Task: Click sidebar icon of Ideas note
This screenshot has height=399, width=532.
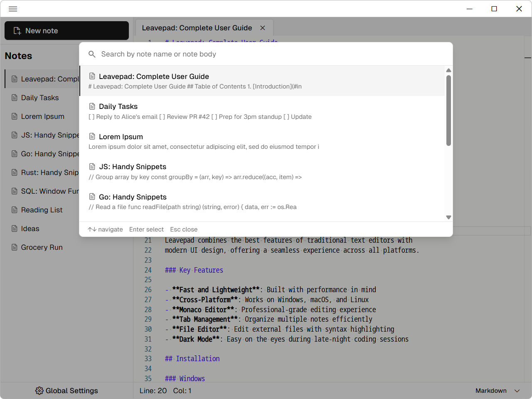Action: tap(15, 229)
